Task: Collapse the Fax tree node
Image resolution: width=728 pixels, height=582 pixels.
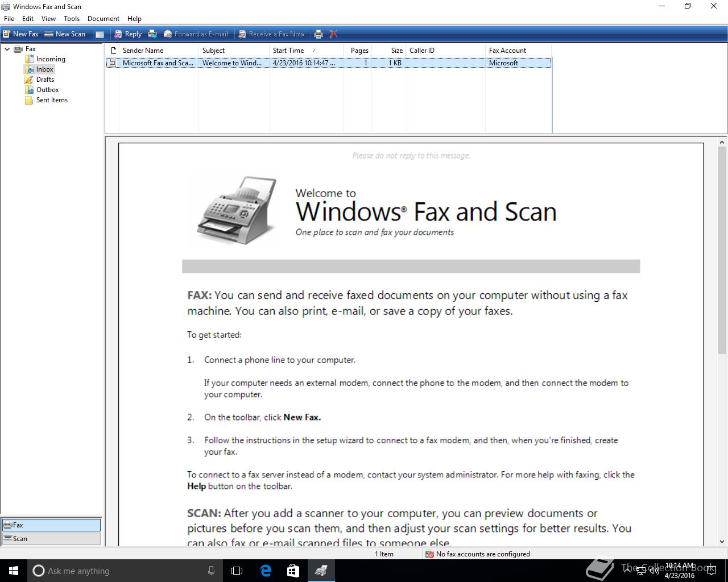Action: pos(7,49)
